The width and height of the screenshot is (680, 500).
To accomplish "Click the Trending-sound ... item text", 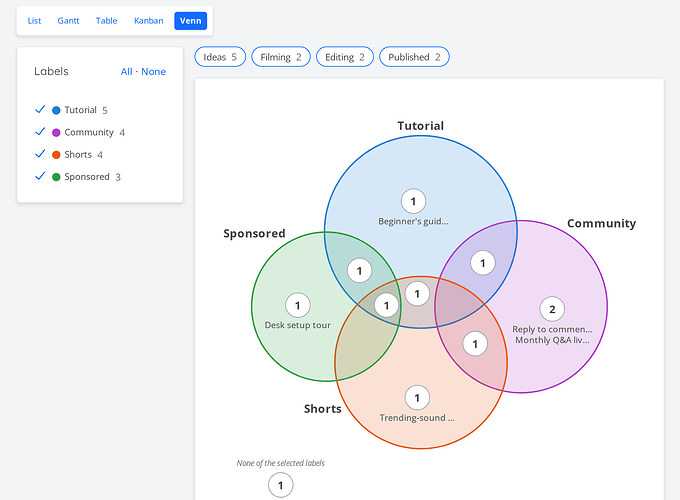I will pyautogui.click(x=417, y=418).
